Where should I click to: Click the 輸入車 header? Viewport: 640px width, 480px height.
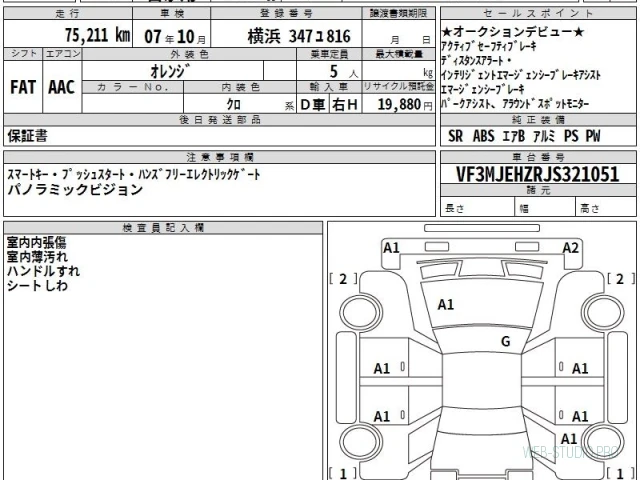pyautogui.click(x=329, y=87)
